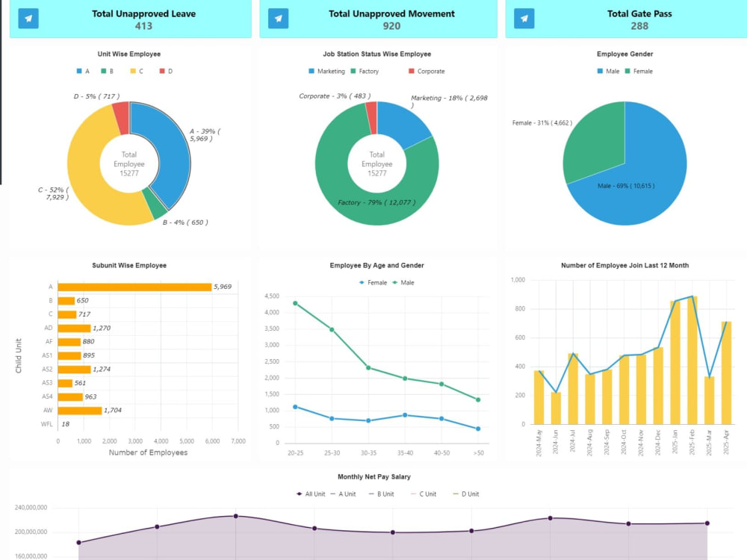This screenshot has height=560, width=747.
Task: Click the Male data point at age 30-35
Action: (368, 367)
